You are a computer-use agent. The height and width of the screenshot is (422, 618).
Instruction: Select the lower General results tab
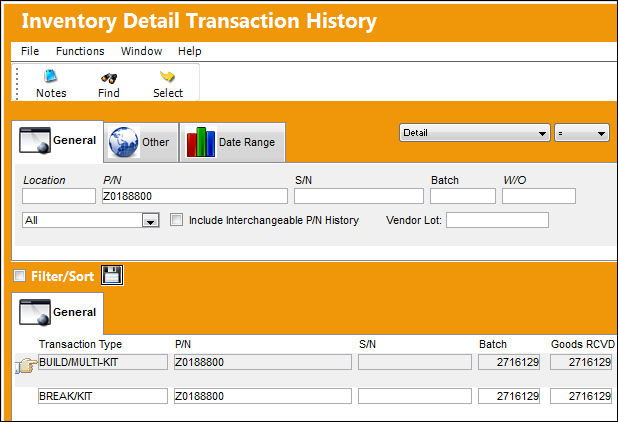[58, 312]
